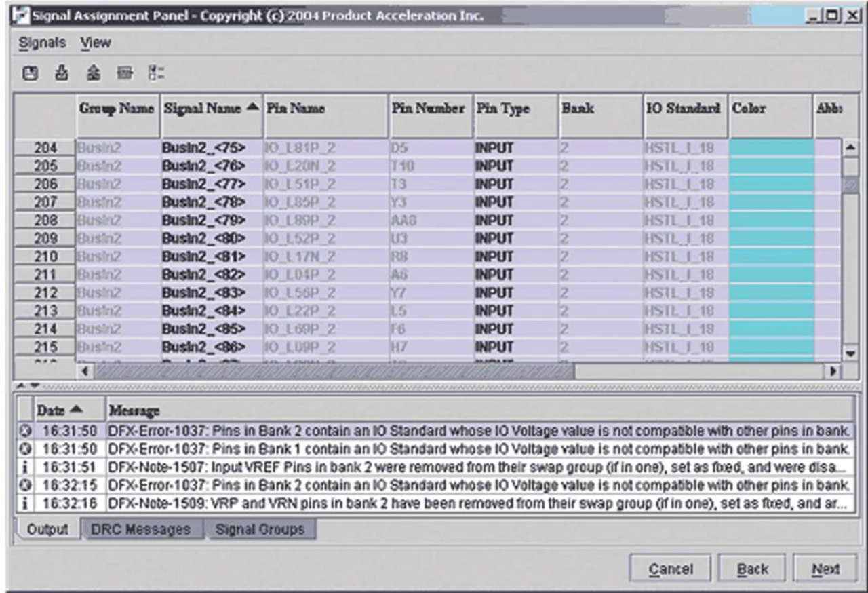Image resolution: width=868 pixels, height=593 pixels.
Task: Click the checklist toolbar icon
Action: (156, 73)
